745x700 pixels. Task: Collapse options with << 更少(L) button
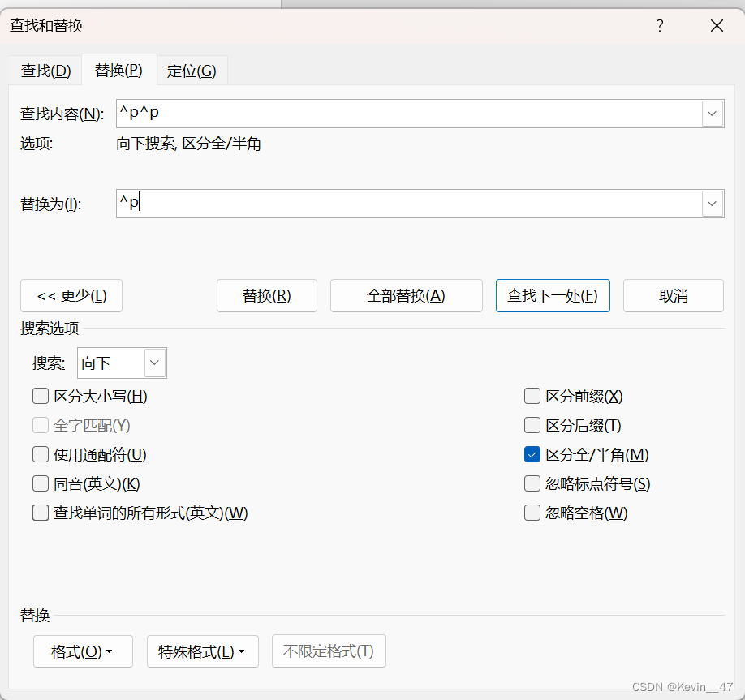71,296
